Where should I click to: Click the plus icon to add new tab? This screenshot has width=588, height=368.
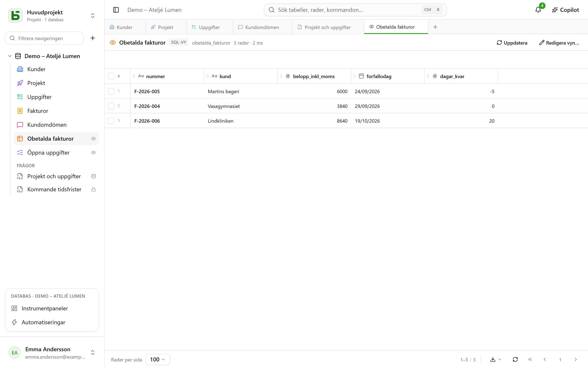coord(435,27)
